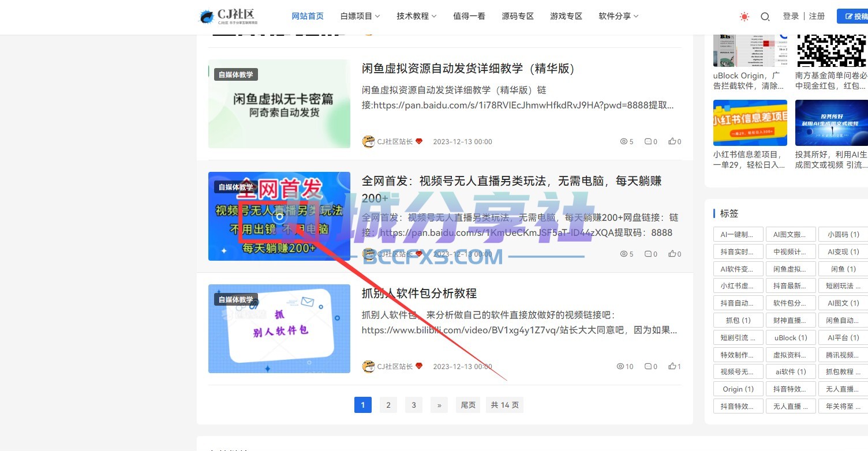This screenshot has height=451, width=868.
Task: Open the uBlock Origin sidebar post thumbnail
Action: (750, 51)
